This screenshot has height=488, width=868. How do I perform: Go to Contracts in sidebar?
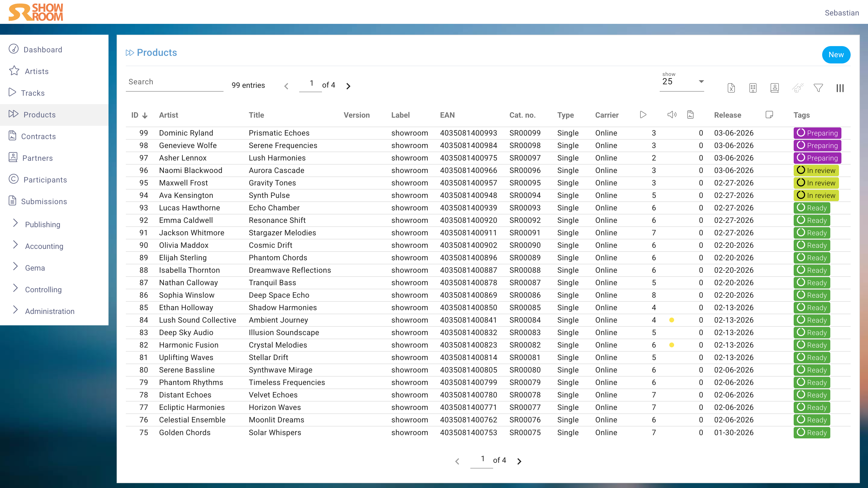pyautogui.click(x=38, y=136)
